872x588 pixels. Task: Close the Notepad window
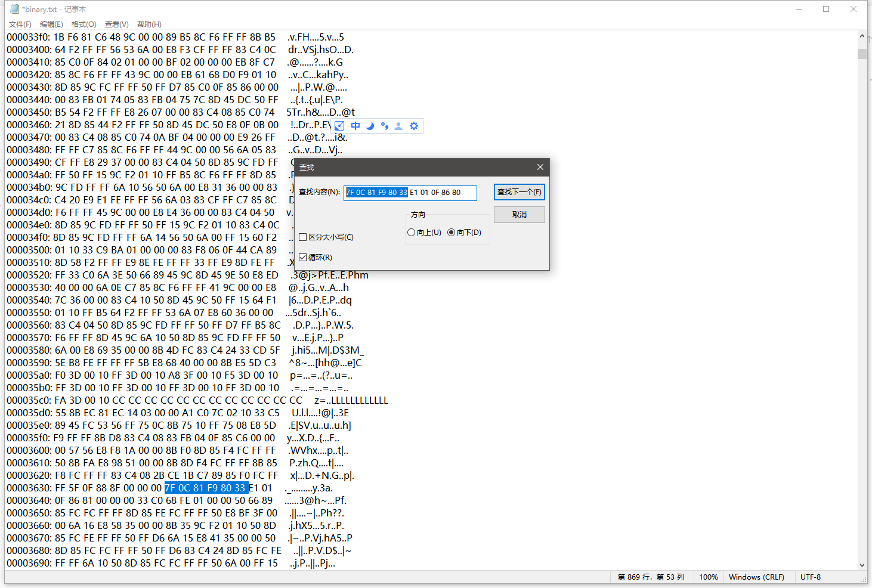[854, 9]
